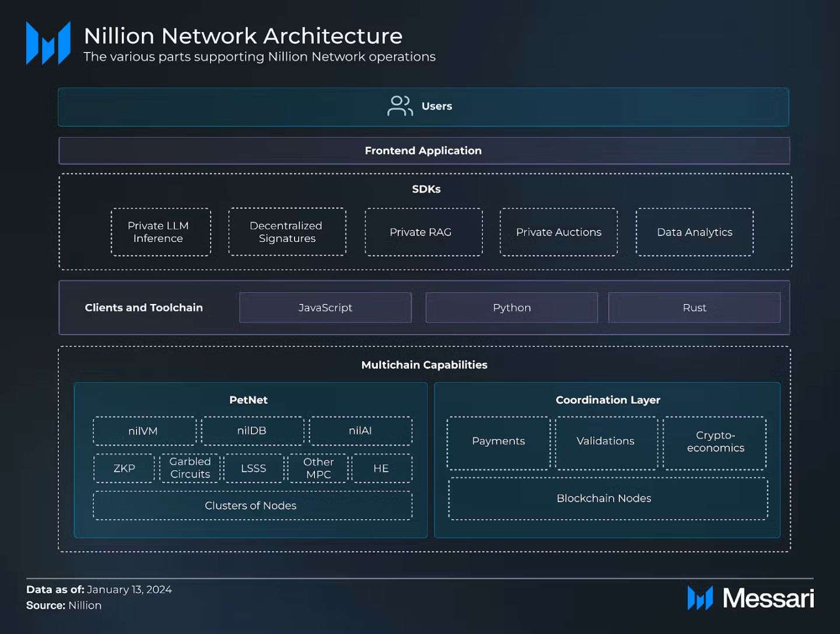This screenshot has width=840, height=634.
Task: Click the Users people icon
Action: 400,106
